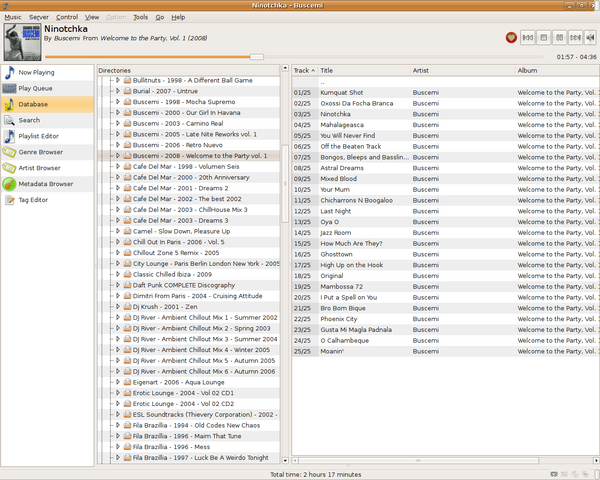This screenshot has height=480, width=600.
Task: Open the Search view in sidebar
Action: [47, 120]
